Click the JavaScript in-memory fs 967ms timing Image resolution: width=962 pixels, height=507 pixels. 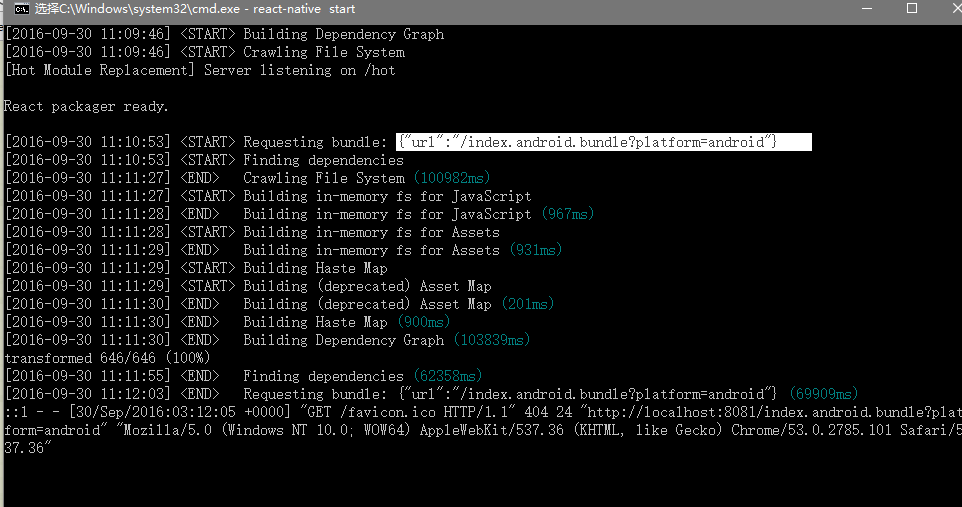(567, 214)
